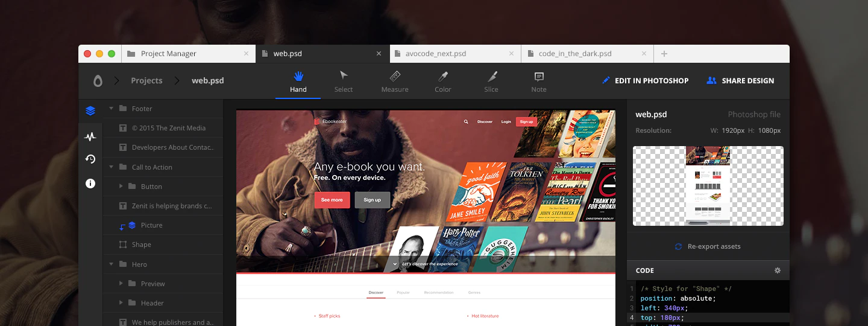Click the web.psd breadcrumb
Viewport: 868px width, 326px height.
click(x=207, y=80)
